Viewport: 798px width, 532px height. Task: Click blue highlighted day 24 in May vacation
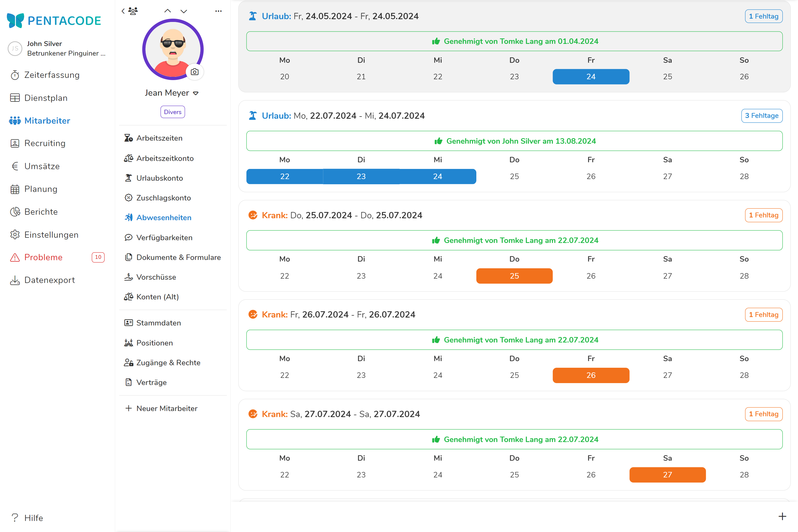(591, 77)
